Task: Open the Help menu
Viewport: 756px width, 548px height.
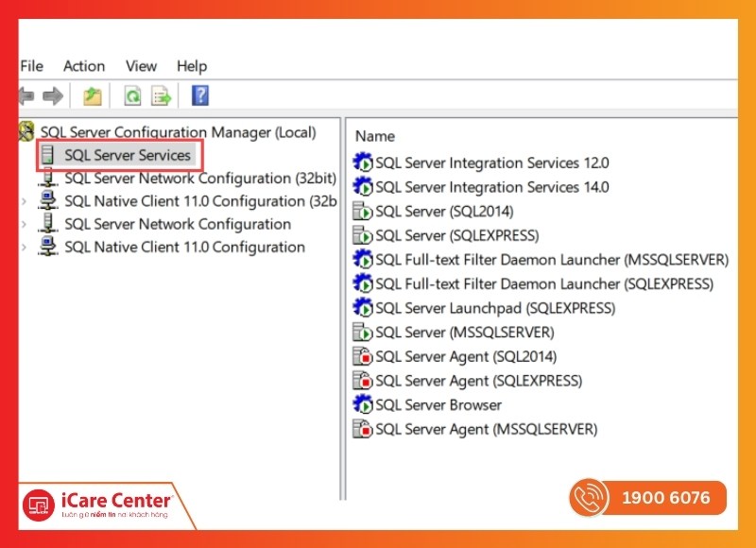Action: click(192, 66)
